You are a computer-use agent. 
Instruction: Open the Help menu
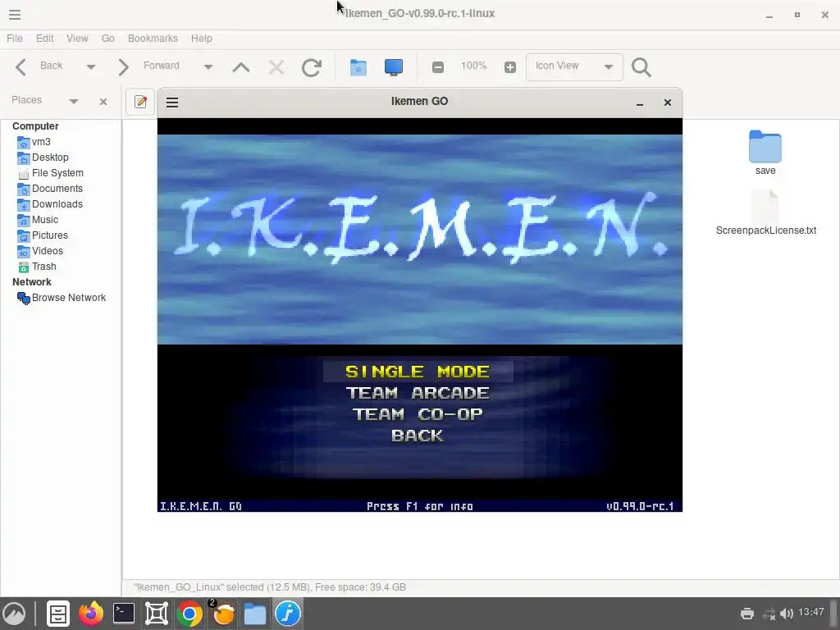coord(202,39)
